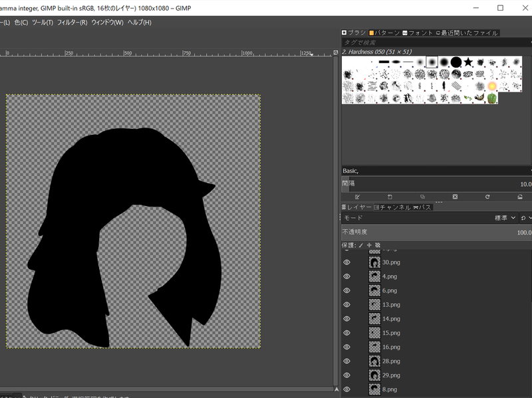Toggle the lock position and size icon
The image size is (532, 398).
pos(369,245)
